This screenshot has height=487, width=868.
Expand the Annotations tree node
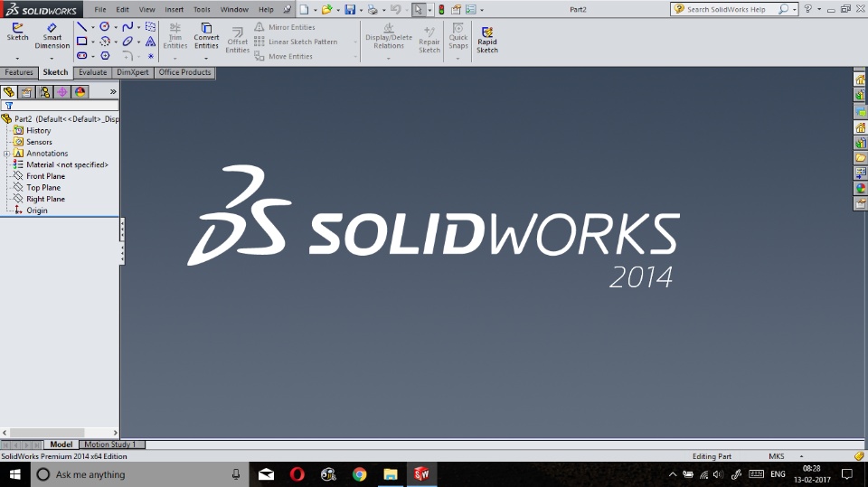pos(6,154)
